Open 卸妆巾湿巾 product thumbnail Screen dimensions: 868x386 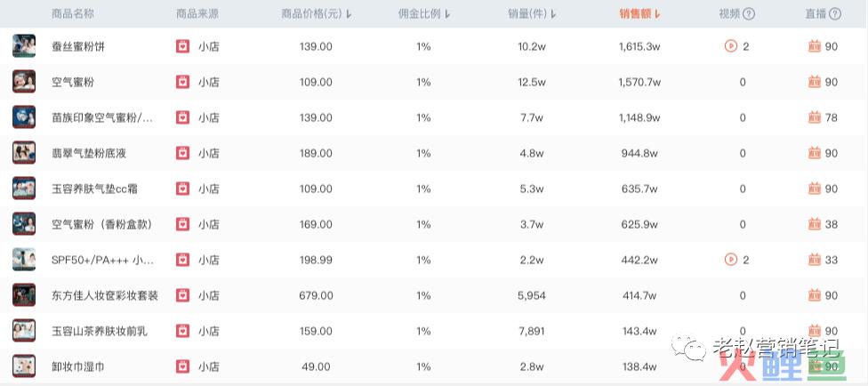click(24, 366)
